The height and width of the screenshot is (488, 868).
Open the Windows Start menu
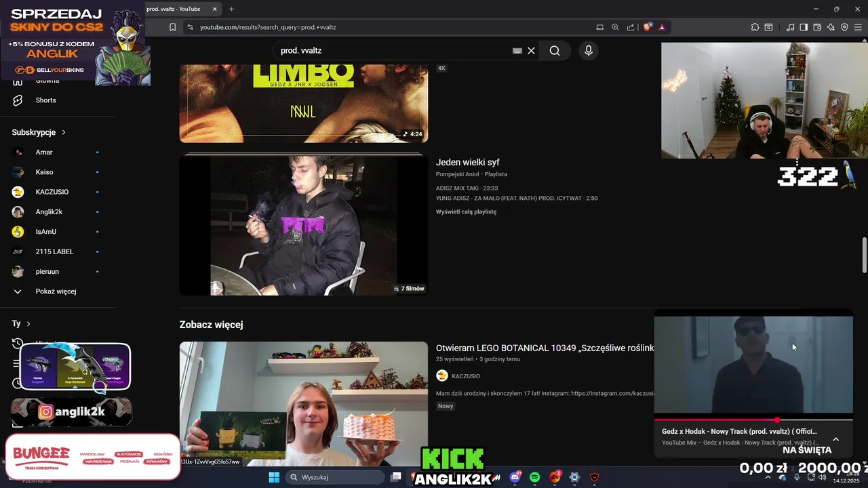point(274,477)
